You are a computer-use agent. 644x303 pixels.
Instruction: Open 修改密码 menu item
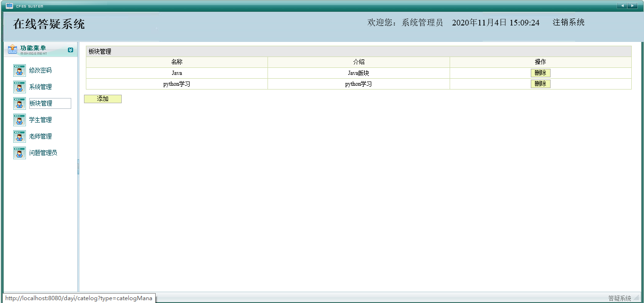[x=41, y=71]
